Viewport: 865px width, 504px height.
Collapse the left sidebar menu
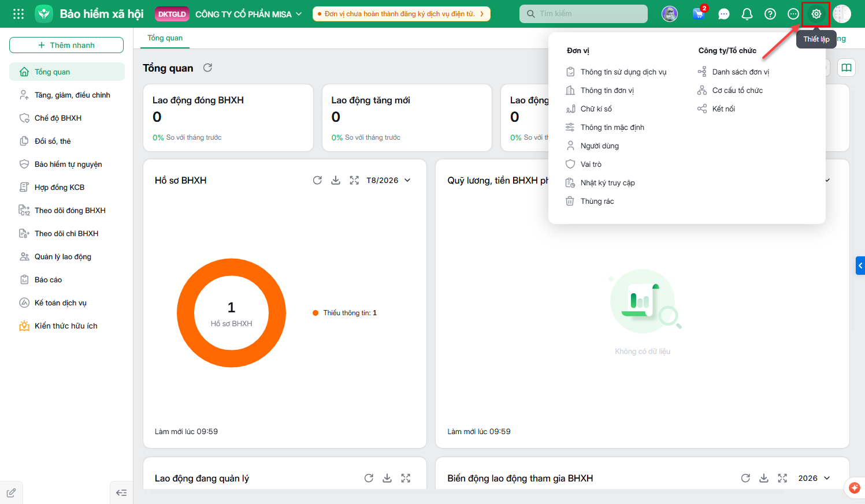(121, 492)
